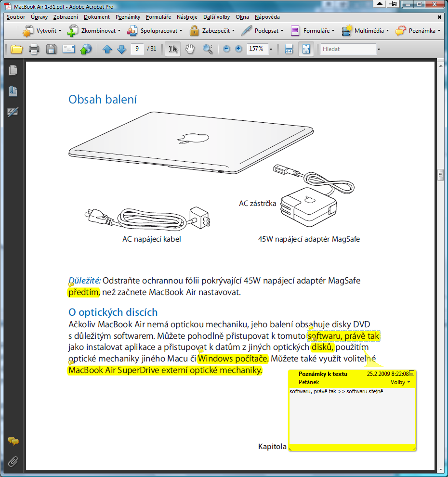Choose the text Select tool
This screenshot has height=477, width=448.
pos(172,49)
